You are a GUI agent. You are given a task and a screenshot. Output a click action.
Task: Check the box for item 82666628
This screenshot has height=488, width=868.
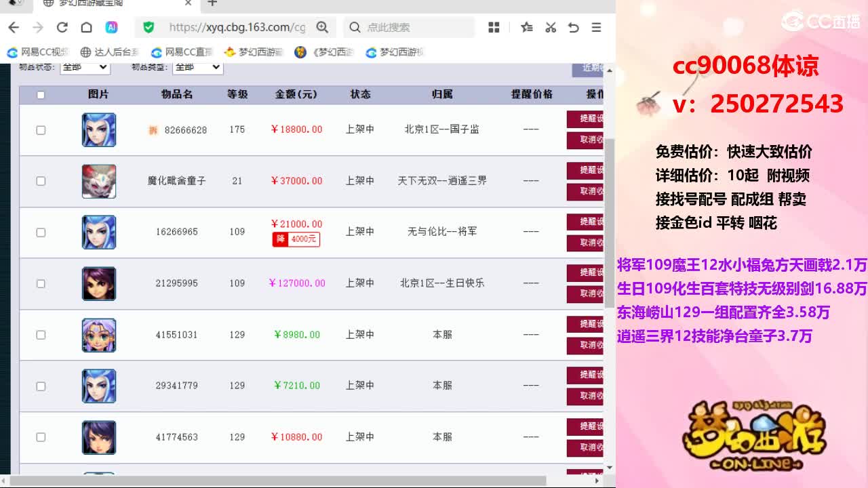tap(41, 129)
